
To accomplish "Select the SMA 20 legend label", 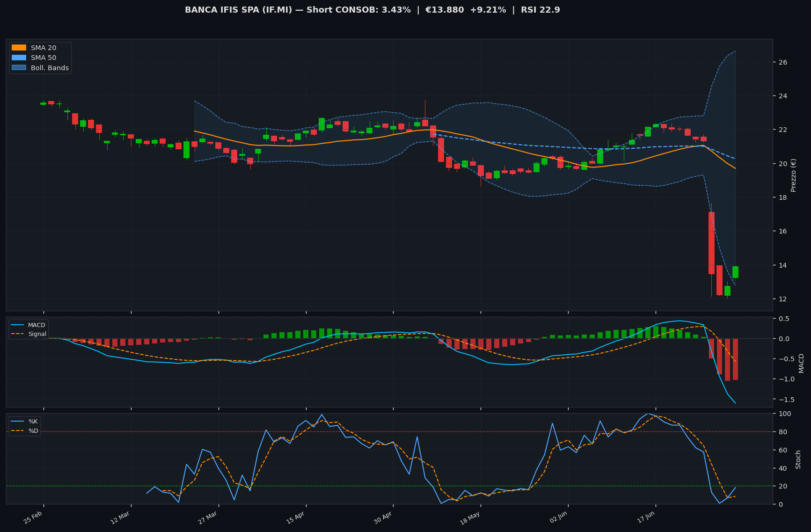I will coord(44,48).
